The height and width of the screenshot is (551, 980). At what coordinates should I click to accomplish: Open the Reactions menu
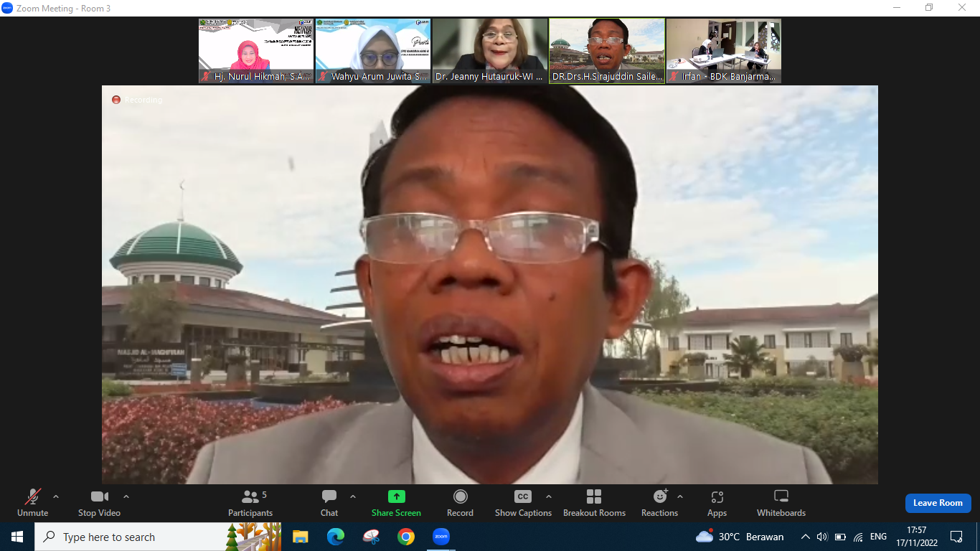click(x=659, y=502)
